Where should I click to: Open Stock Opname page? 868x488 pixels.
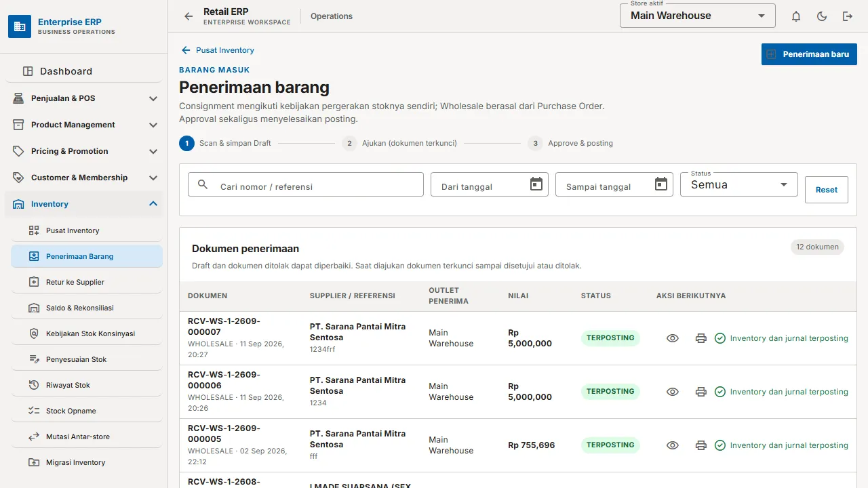pyautogui.click(x=87, y=411)
